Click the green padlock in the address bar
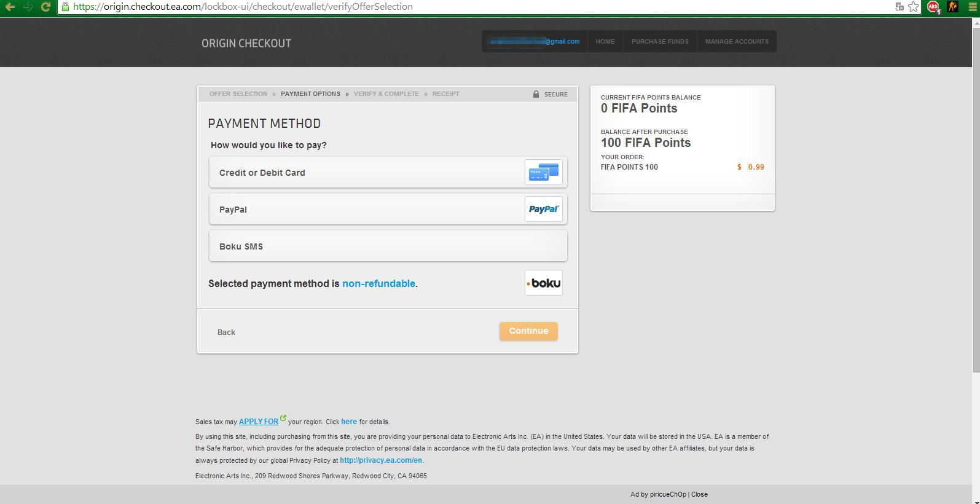This screenshot has width=980, height=504. [x=66, y=7]
